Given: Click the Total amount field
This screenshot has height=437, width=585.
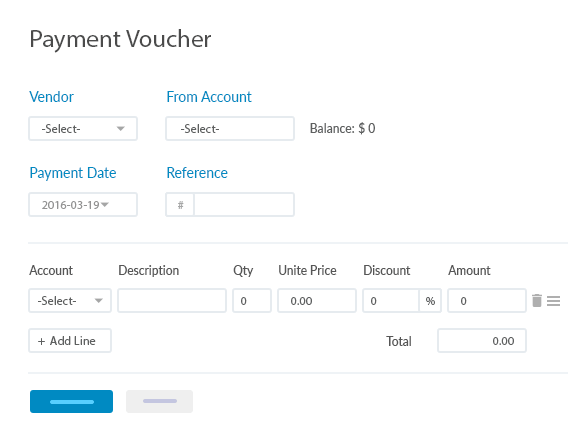Looking at the screenshot, I should 482,340.
